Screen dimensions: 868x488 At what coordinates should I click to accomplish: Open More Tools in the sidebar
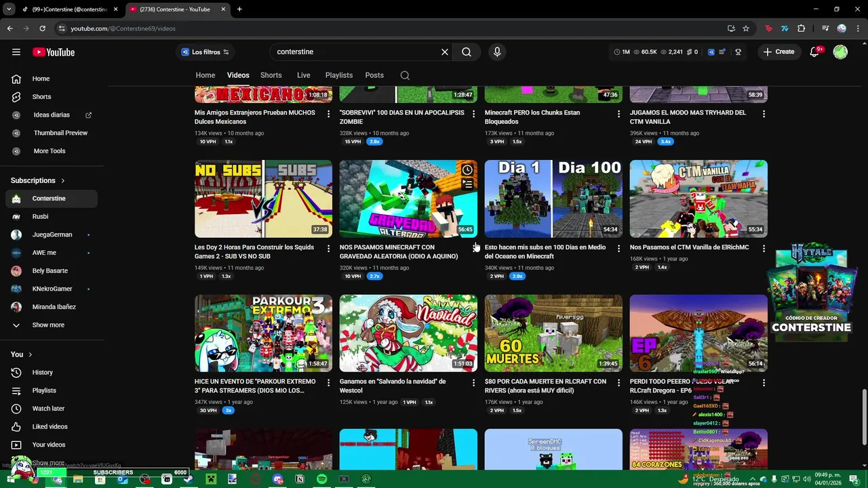pos(52,151)
